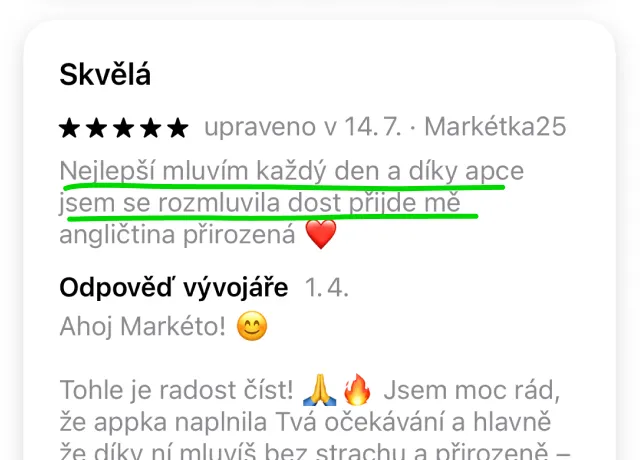Image resolution: width=640 pixels, height=460 pixels.
Task: Click the third rating star
Action: (124, 128)
